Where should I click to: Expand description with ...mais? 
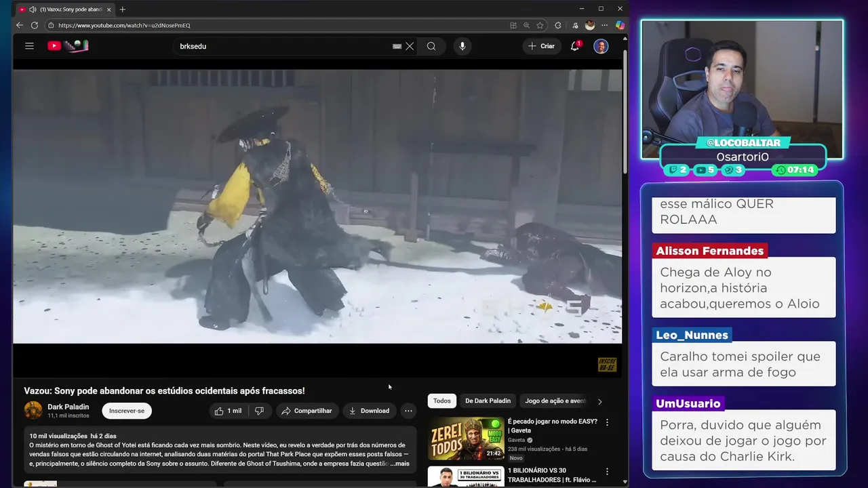tap(400, 464)
